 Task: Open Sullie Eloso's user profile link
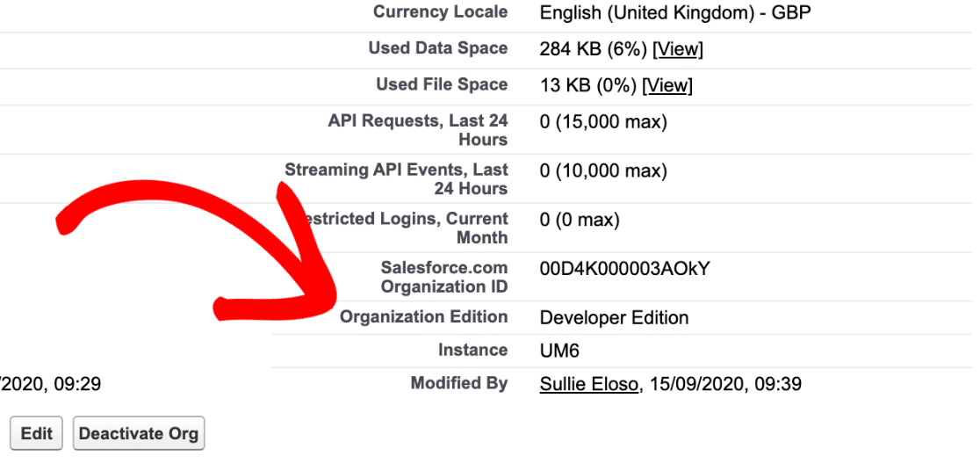point(589,384)
